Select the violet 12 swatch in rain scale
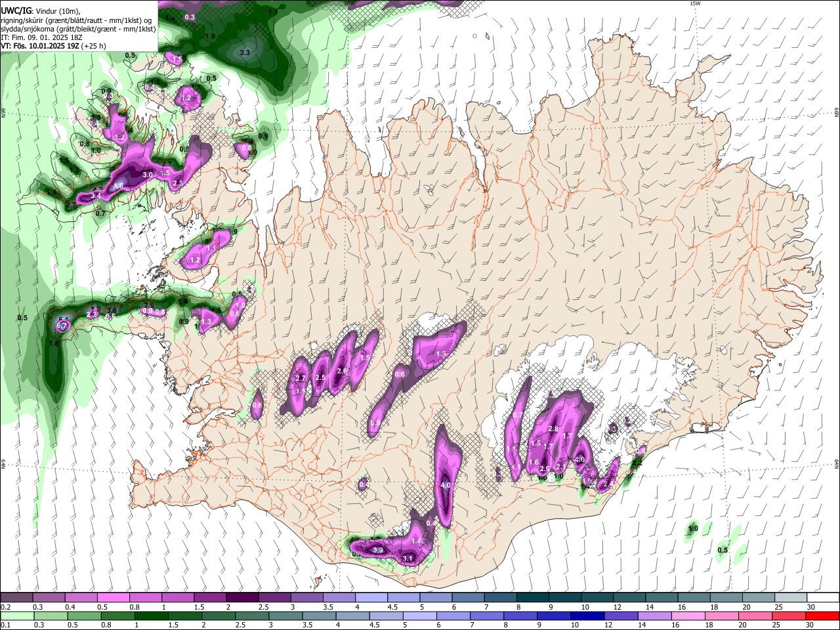 621,616
